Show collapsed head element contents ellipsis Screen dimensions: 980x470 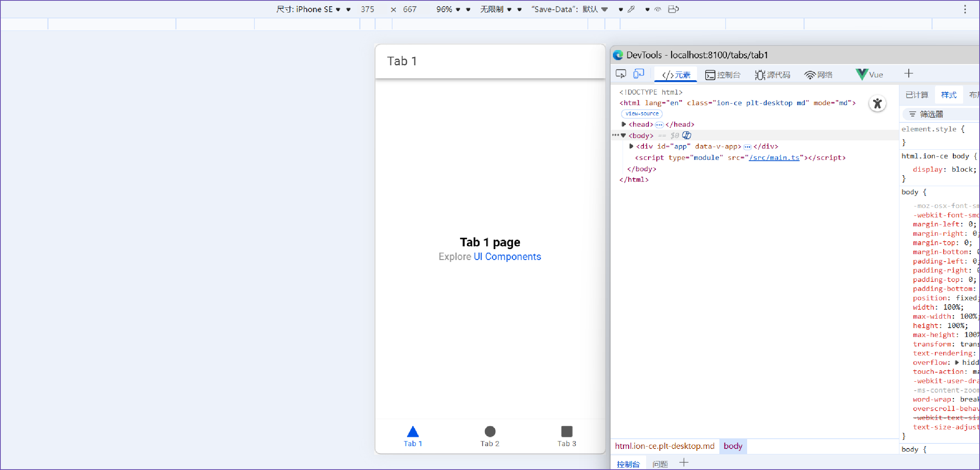tap(659, 125)
